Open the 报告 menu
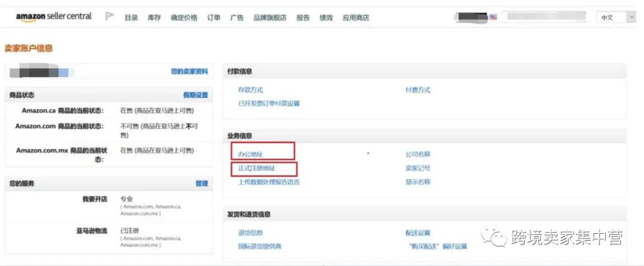The width and height of the screenshot is (644, 266). pyautogui.click(x=303, y=18)
